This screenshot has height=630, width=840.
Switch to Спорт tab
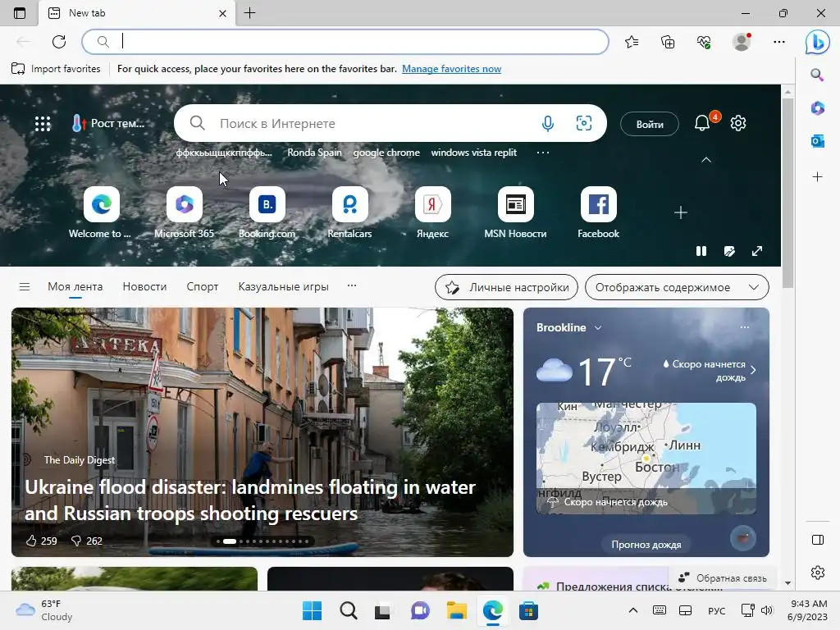tap(203, 286)
